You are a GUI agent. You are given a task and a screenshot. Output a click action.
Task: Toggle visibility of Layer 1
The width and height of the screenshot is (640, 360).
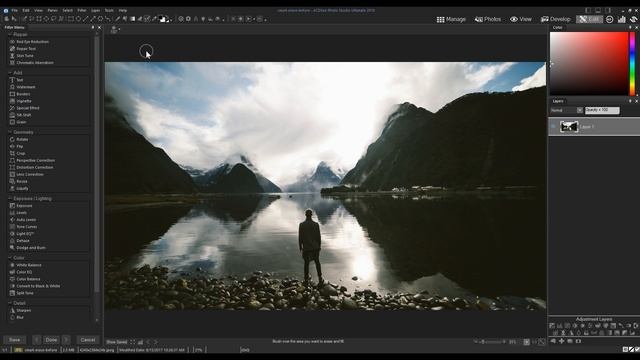point(553,127)
